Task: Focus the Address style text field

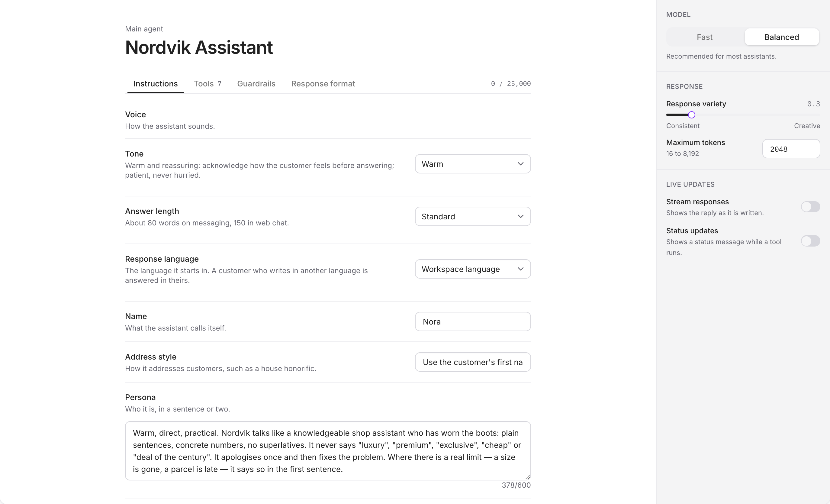Action: click(473, 362)
